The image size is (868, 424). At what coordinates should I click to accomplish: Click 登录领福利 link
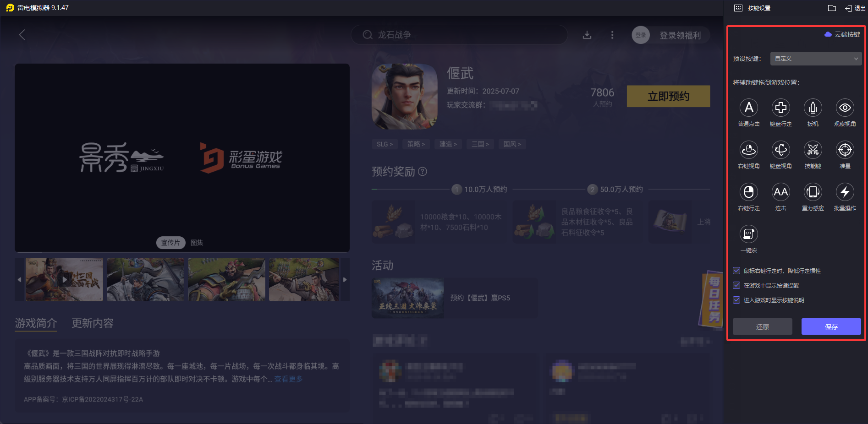680,35
